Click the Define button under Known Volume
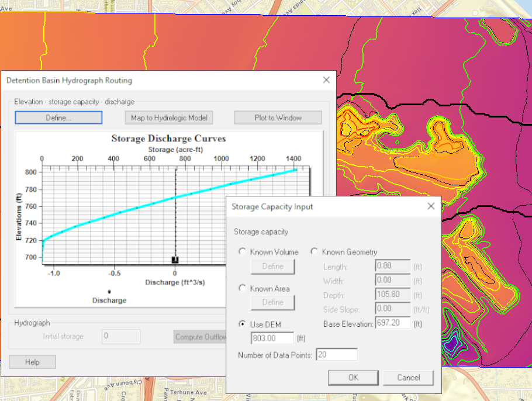 272,267
